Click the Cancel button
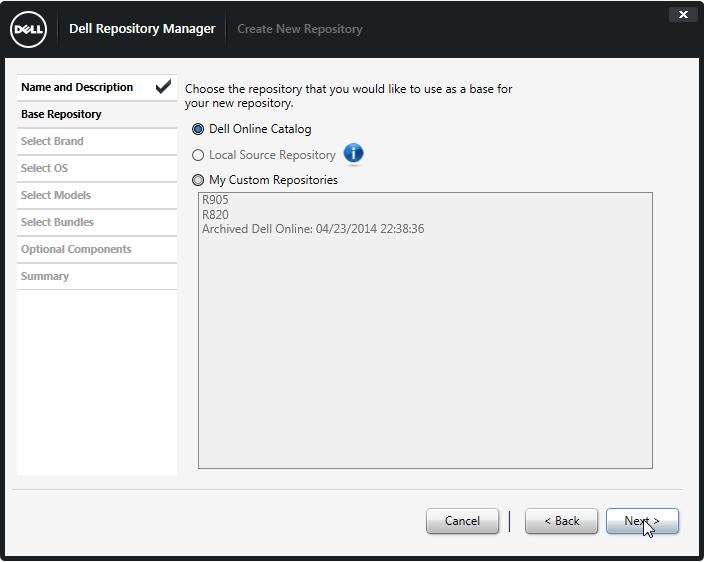This screenshot has height=562, width=704. click(462, 521)
